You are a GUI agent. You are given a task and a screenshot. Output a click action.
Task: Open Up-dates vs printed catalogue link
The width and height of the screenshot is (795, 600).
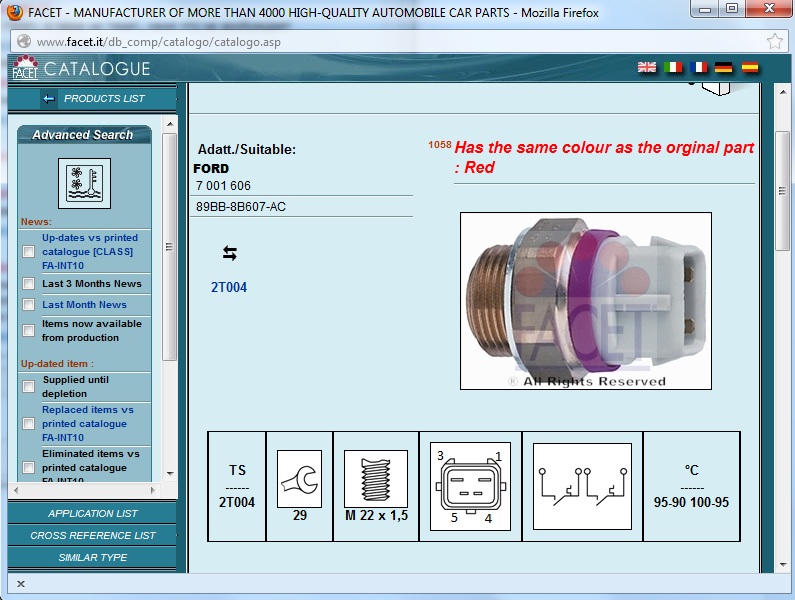[90, 252]
